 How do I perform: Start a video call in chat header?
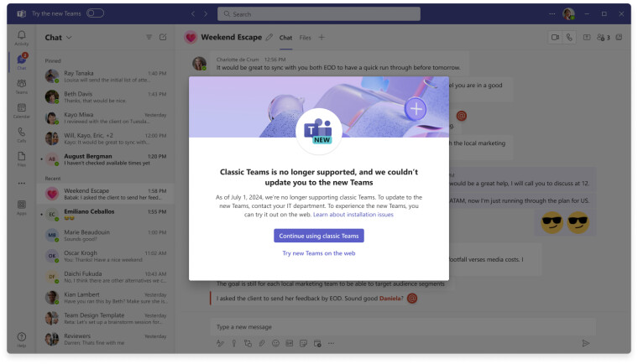(554, 38)
